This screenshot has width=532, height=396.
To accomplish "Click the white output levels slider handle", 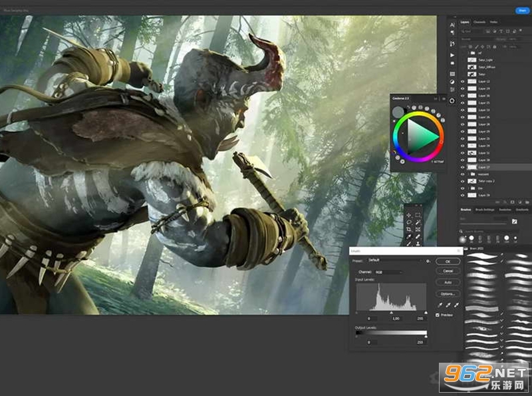I will pyautogui.click(x=426, y=336).
